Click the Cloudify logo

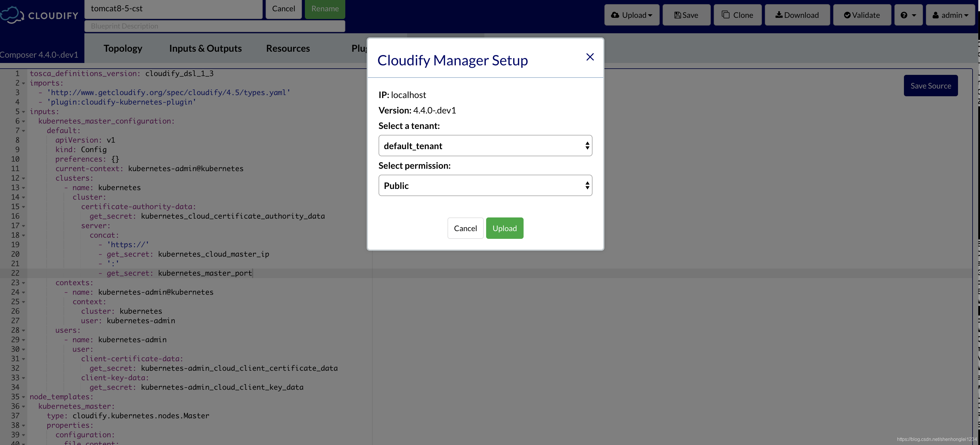point(39,15)
